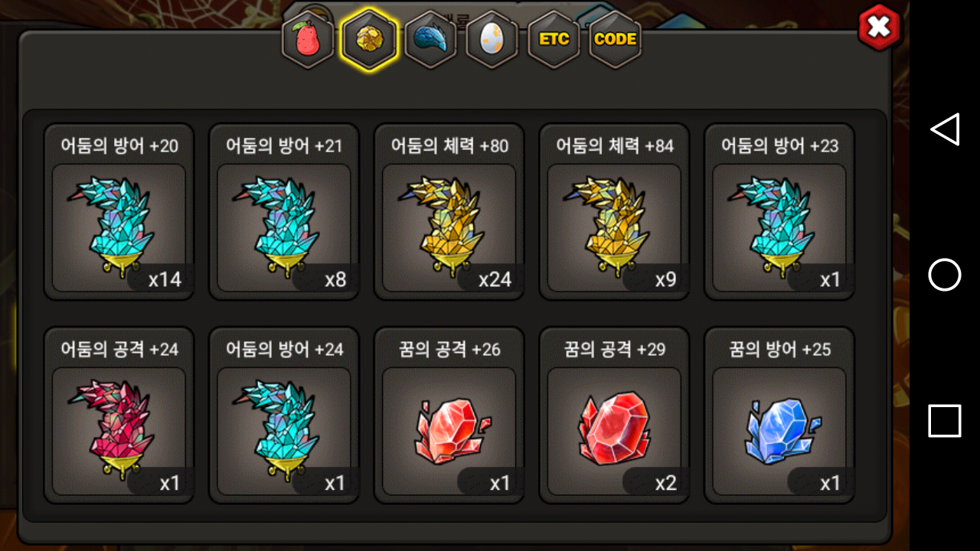This screenshot has height=551, width=980.
Task: Open the CODE tab
Action: coord(615,40)
